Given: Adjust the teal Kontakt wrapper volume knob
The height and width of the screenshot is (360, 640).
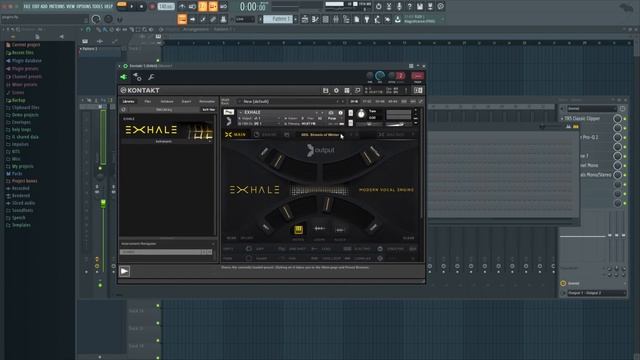Looking at the screenshot, I should click(380, 75).
